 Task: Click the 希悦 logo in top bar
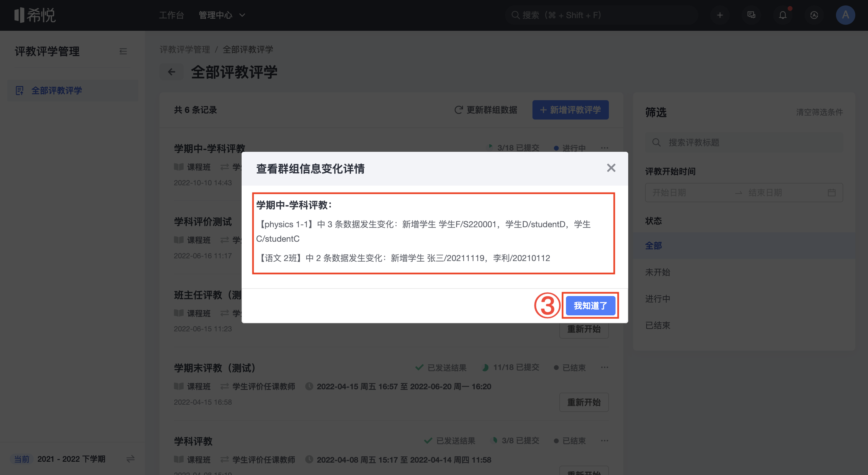[x=35, y=15]
